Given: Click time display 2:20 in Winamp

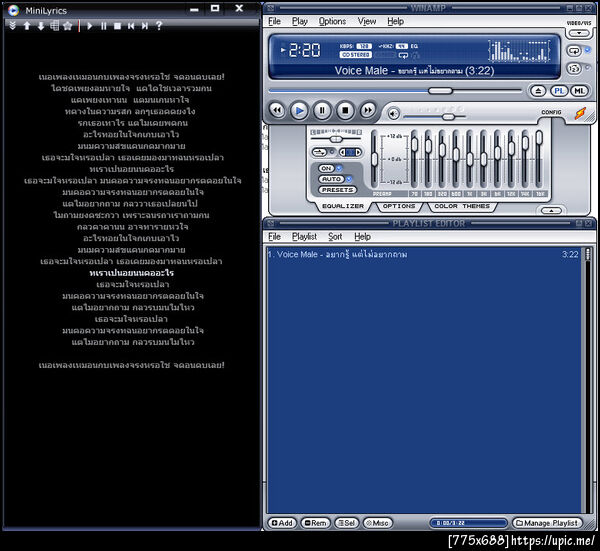Looking at the screenshot, I should click(304, 50).
